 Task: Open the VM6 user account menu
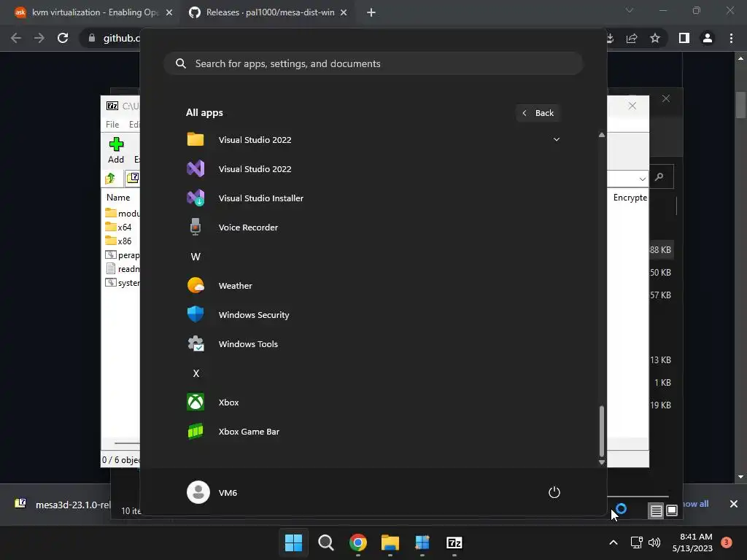point(212,492)
